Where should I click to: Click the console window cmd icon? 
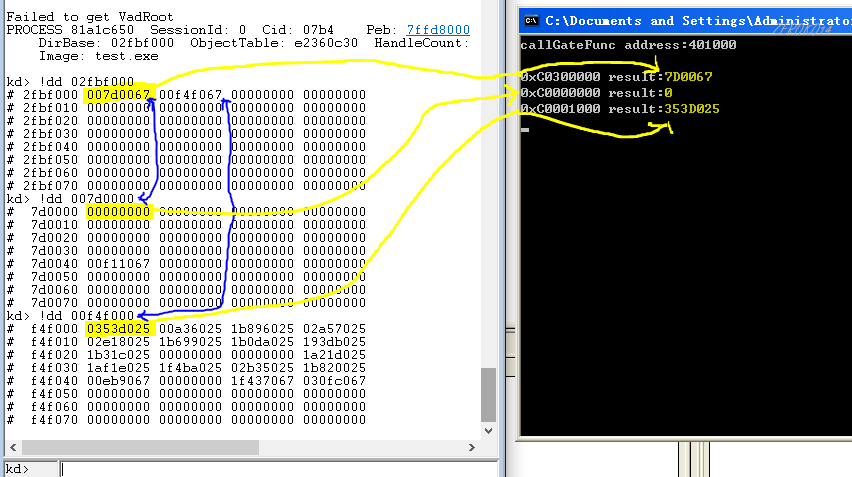(531, 21)
